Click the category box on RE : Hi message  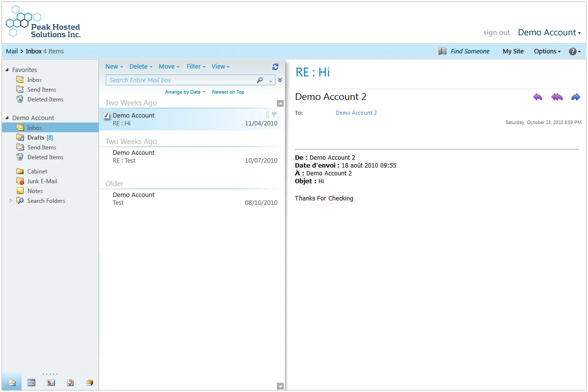pos(268,115)
